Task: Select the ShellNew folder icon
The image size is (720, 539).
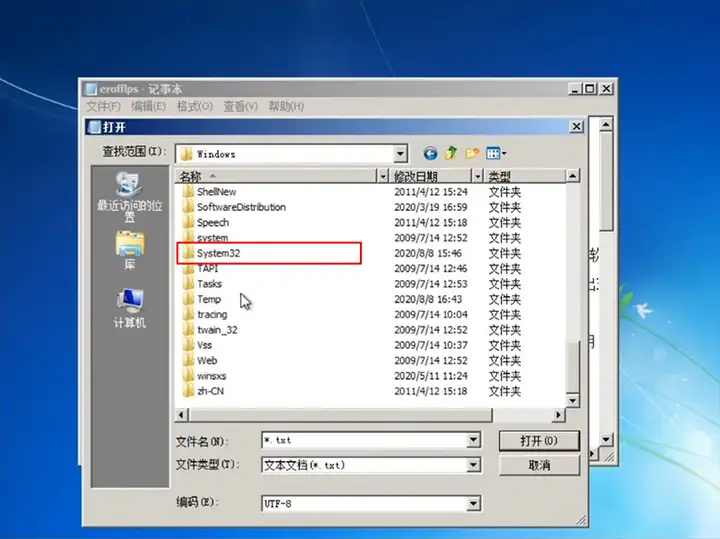Action: click(x=188, y=191)
